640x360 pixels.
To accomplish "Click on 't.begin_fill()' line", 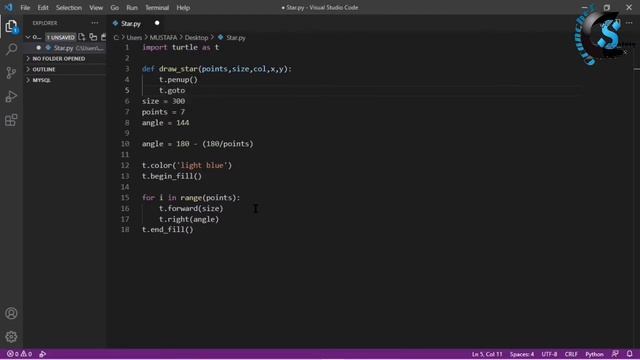I will pos(172,176).
